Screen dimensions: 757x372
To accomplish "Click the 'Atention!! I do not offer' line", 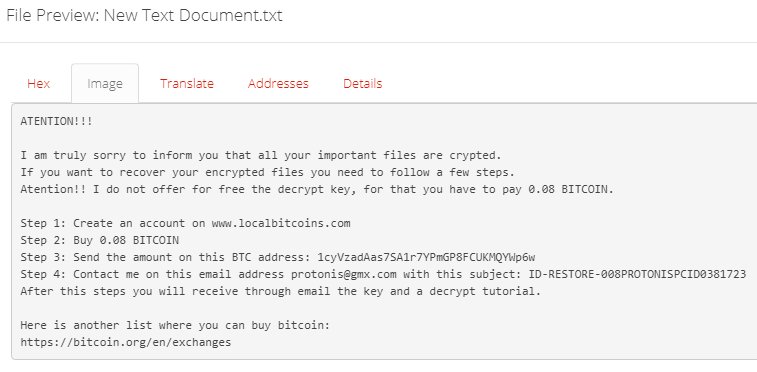I will pos(317,189).
